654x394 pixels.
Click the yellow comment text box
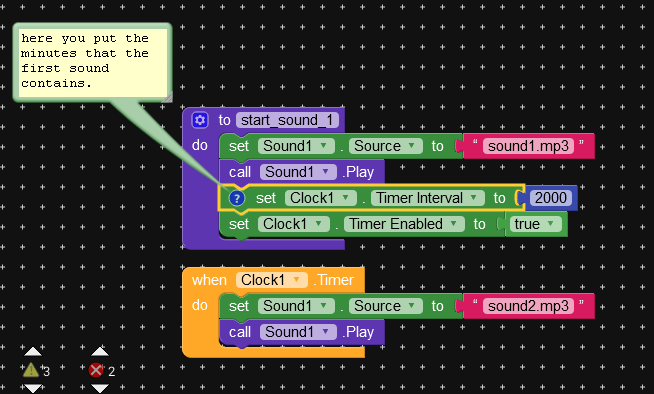coord(92,63)
